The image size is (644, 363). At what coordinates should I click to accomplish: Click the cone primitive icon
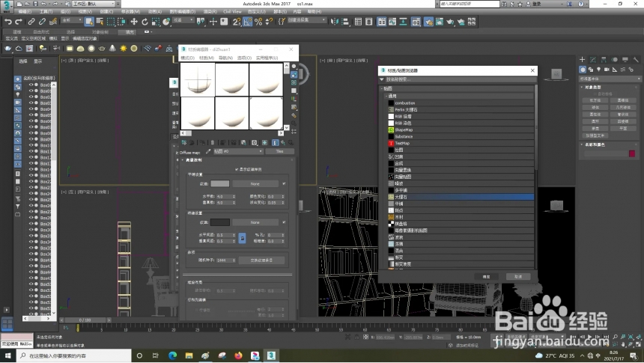112,49
